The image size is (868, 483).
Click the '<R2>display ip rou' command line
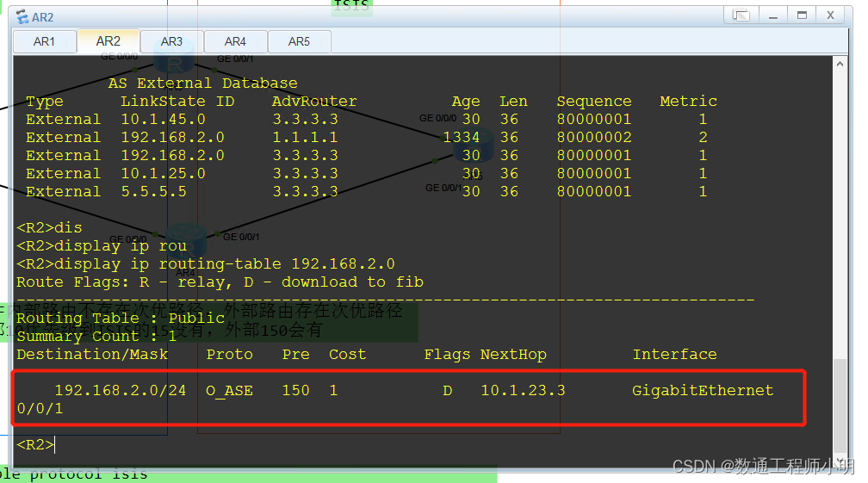pyautogui.click(x=102, y=246)
